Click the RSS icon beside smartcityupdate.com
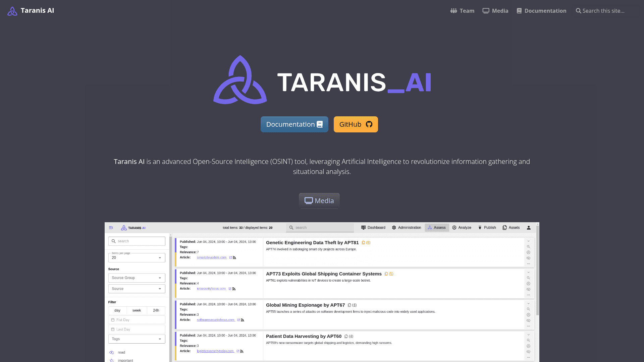The image size is (644, 362). [x=234, y=258]
